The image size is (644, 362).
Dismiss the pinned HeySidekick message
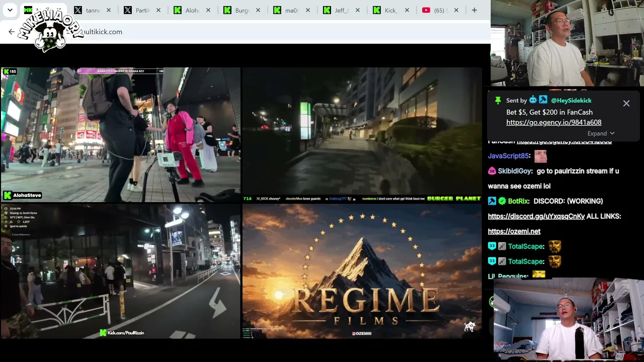(626, 104)
